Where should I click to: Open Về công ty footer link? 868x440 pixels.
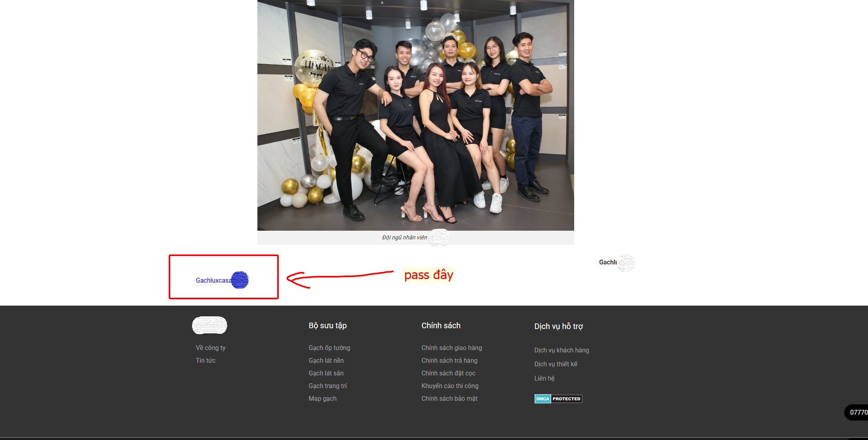click(210, 348)
